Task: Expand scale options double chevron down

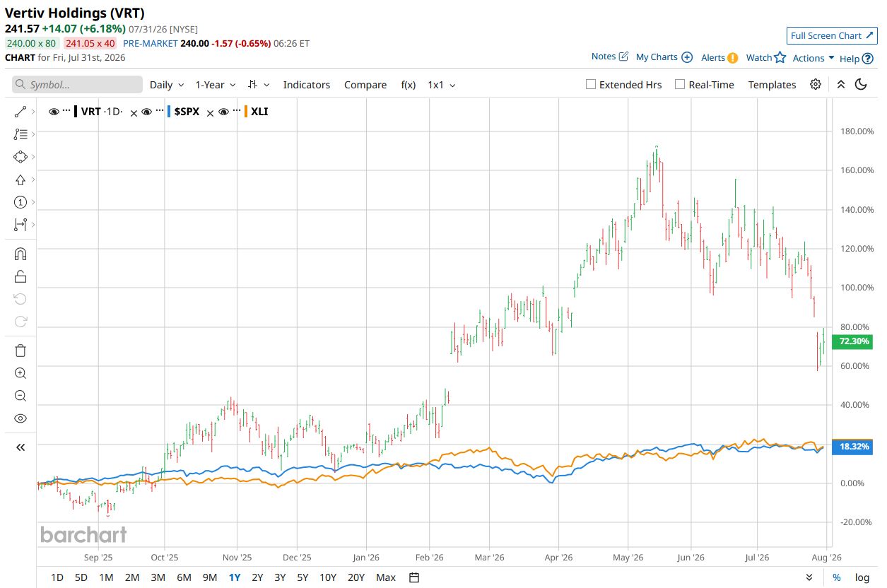Action: coord(809,577)
